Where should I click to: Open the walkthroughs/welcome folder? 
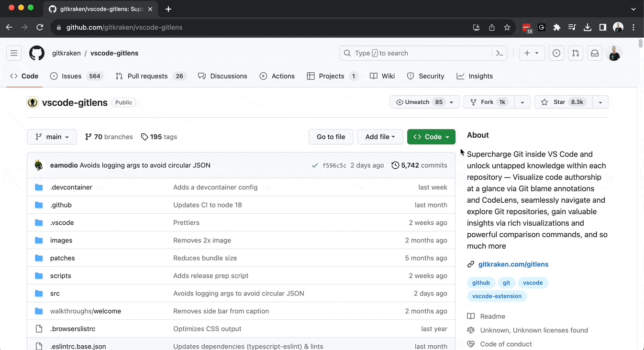pyautogui.click(x=86, y=311)
